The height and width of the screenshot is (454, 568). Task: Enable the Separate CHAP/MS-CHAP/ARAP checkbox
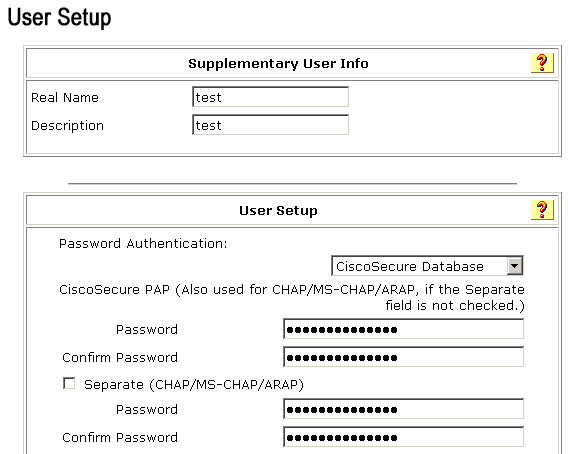tap(69, 383)
